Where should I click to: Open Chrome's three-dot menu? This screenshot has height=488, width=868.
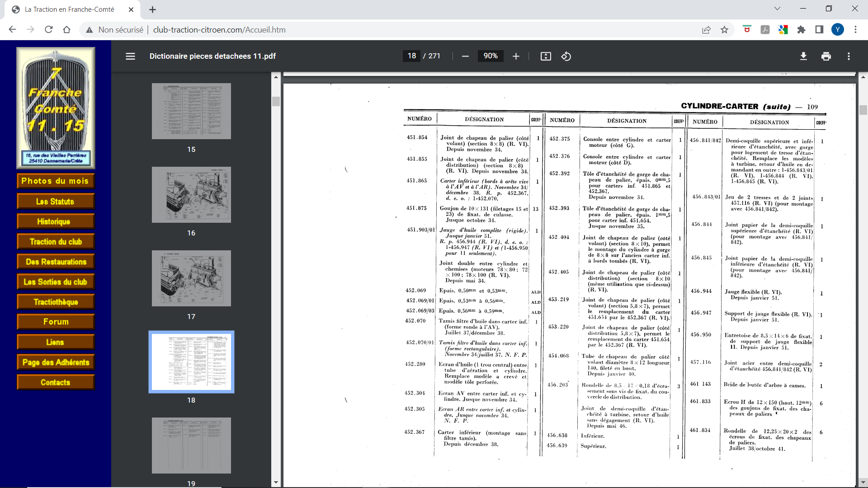click(x=855, y=30)
